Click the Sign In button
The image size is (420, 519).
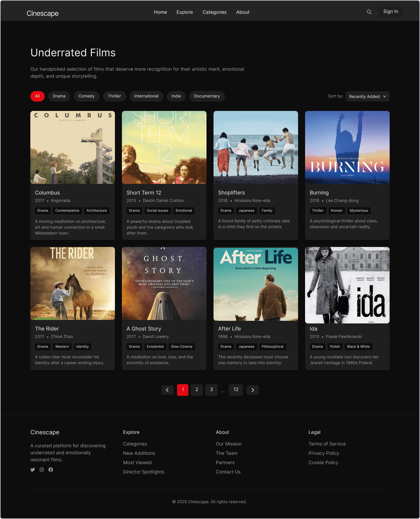point(391,12)
